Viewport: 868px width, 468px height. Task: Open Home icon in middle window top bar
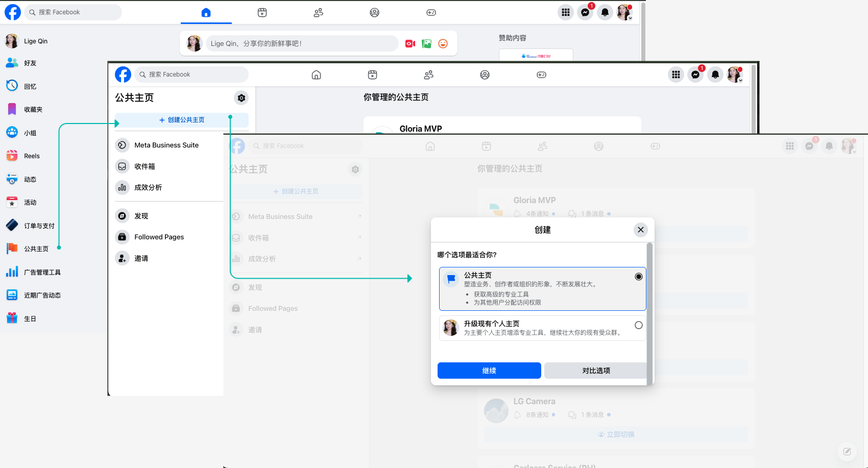coord(317,75)
